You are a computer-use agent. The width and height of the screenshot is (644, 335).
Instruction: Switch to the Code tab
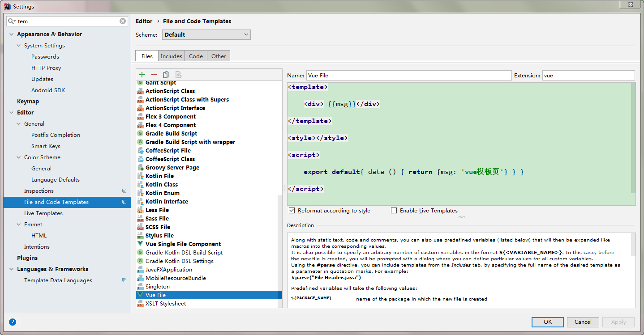tap(196, 56)
